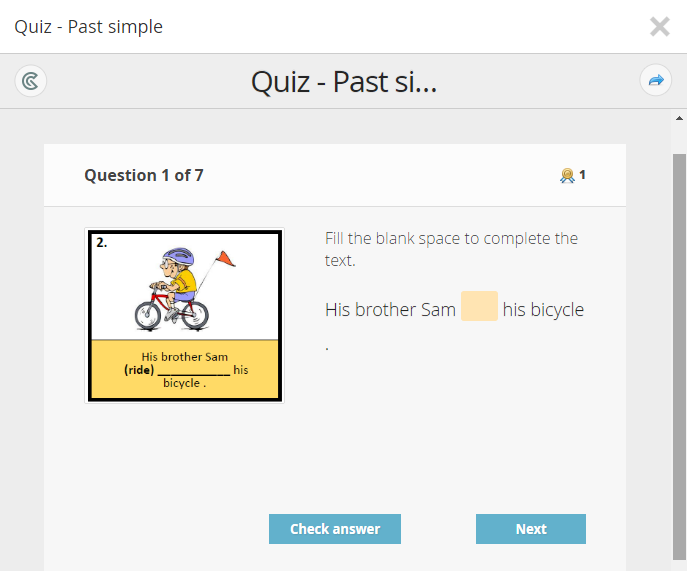Click the "his bicycle" text after the blank

[543, 310]
